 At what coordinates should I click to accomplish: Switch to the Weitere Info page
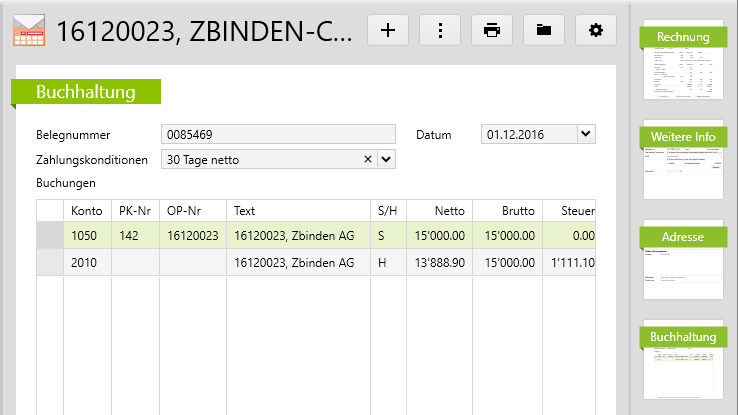click(683, 159)
